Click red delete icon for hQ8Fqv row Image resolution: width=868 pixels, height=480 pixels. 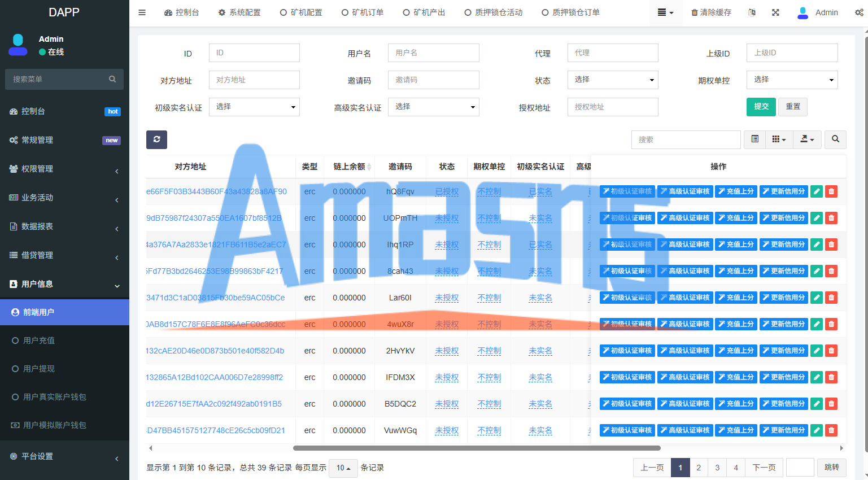831,191
